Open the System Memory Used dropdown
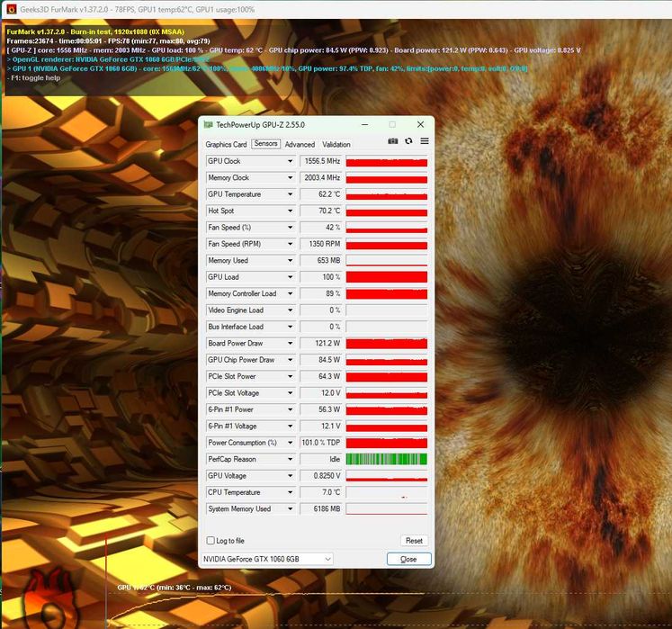 point(291,509)
